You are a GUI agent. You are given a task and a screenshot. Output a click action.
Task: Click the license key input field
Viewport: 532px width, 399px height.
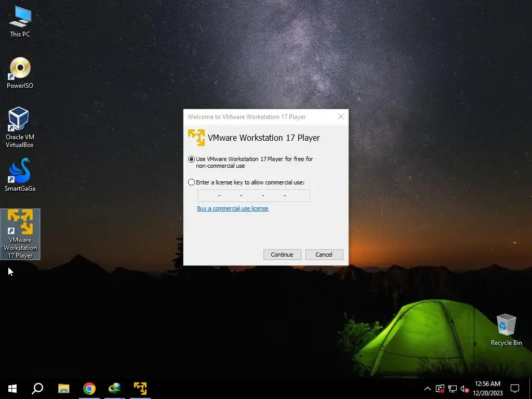(x=254, y=195)
